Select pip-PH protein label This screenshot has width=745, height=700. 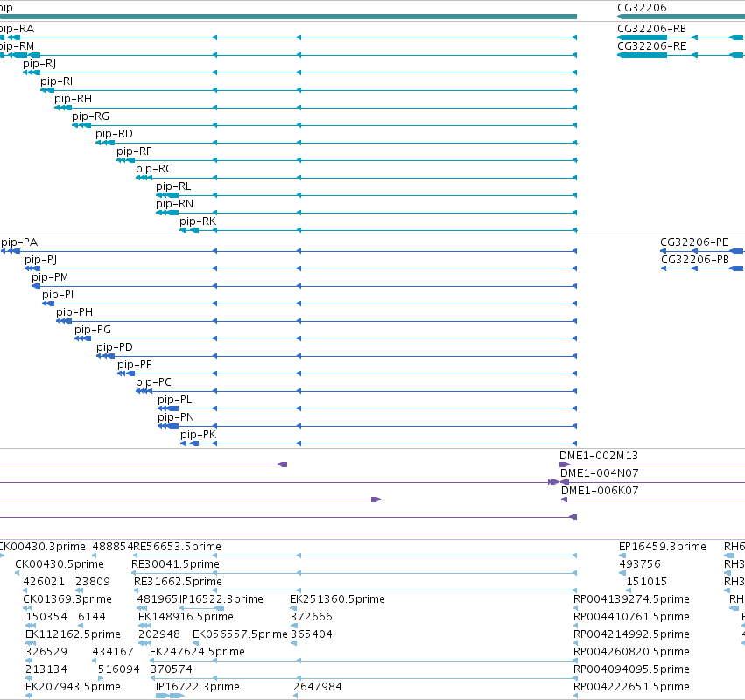coord(74,312)
